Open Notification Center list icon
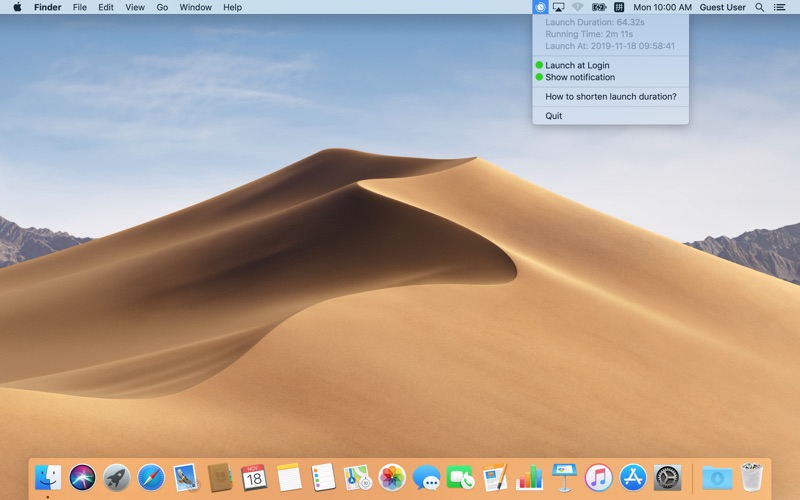 click(x=780, y=7)
